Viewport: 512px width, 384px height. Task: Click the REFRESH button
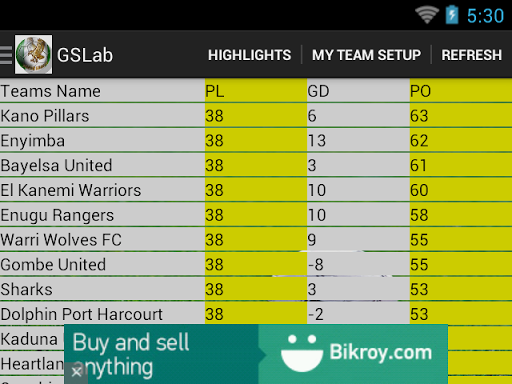point(472,55)
